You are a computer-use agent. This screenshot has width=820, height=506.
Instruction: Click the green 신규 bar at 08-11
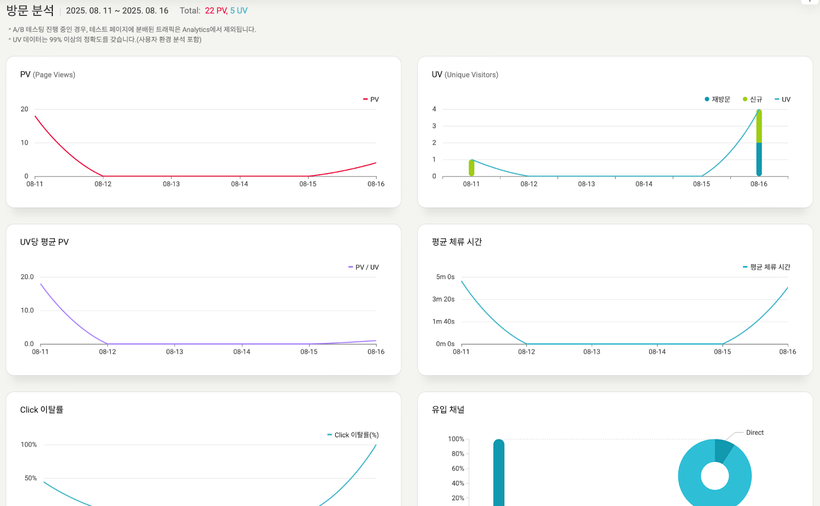471,167
